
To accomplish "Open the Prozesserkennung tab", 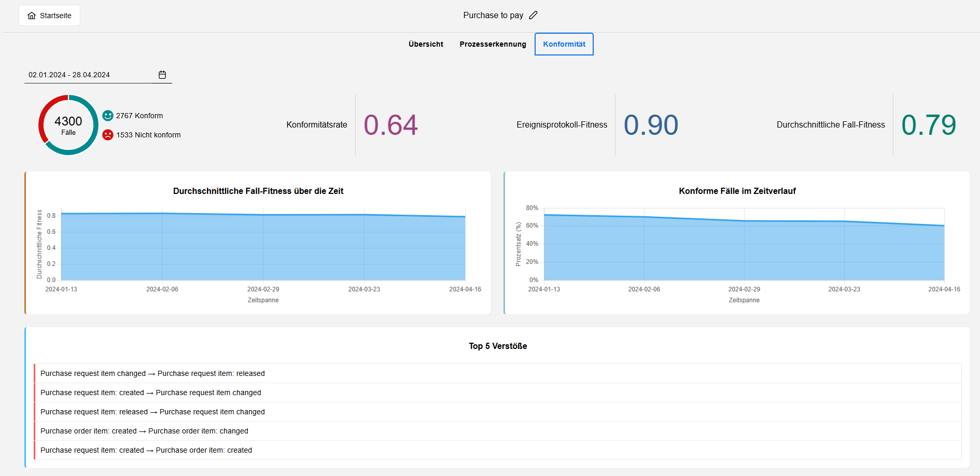I will pyautogui.click(x=493, y=44).
